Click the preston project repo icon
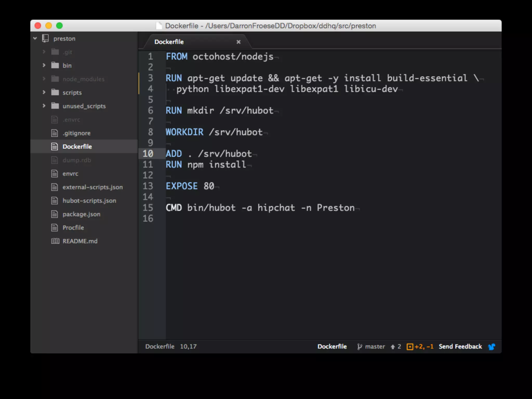Image resolution: width=532 pixels, height=399 pixels. [45, 38]
